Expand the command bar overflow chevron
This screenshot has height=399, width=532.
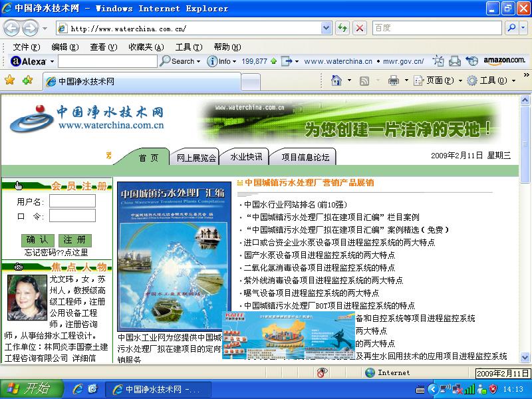tap(526, 74)
